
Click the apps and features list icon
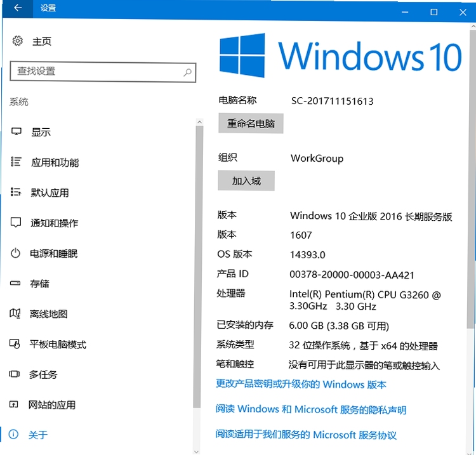(16, 162)
